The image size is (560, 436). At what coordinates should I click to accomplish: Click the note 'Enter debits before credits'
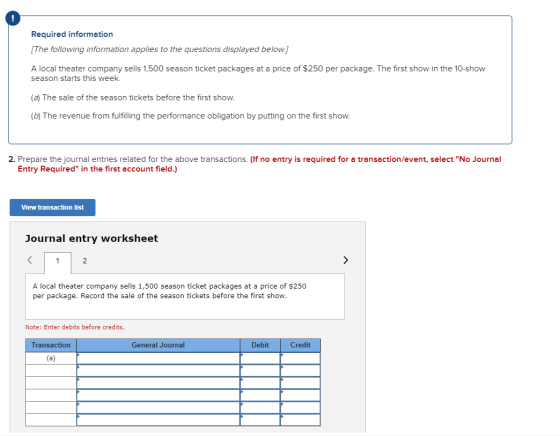[75, 327]
